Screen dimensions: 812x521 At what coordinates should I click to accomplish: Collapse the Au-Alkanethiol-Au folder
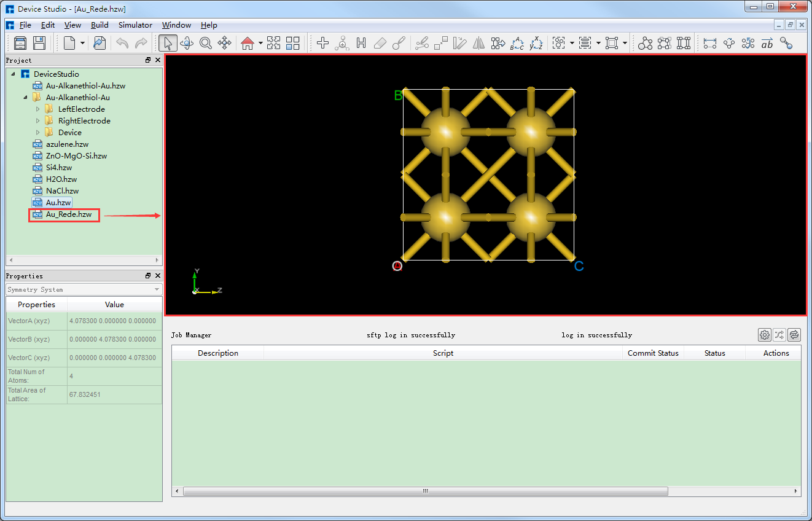(25, 97)
